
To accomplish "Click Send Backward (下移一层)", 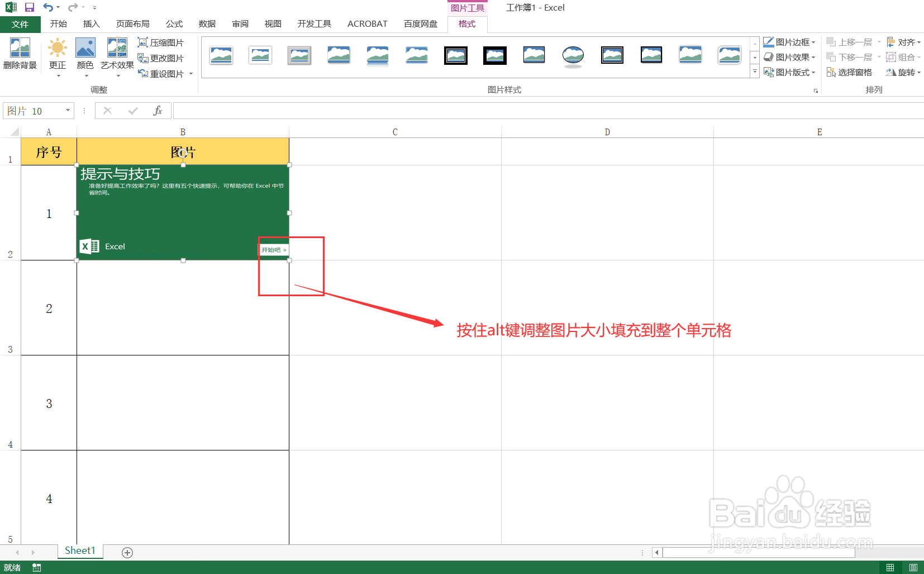I will 849,57.
